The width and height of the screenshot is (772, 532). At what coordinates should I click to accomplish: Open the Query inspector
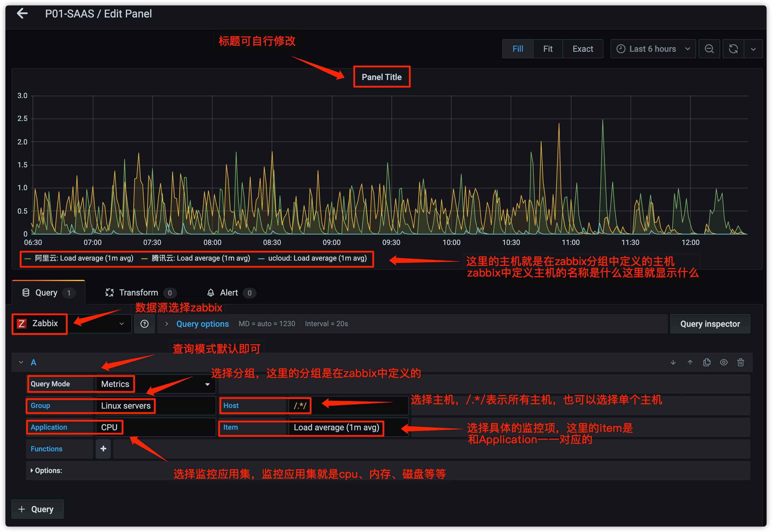pyautogui.click(x=710, y=324)
